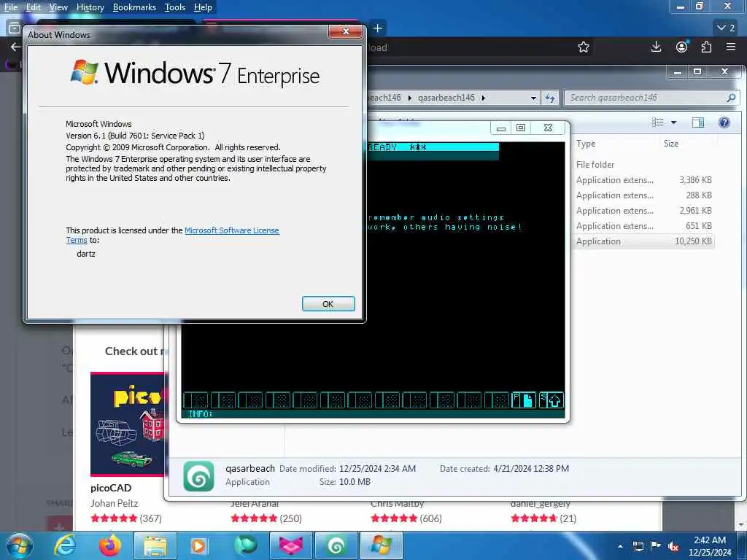747x560 pixels.
Task: Open Firefox View icon in tab bar
Action: pyautogui.click(x=13, y=28)
